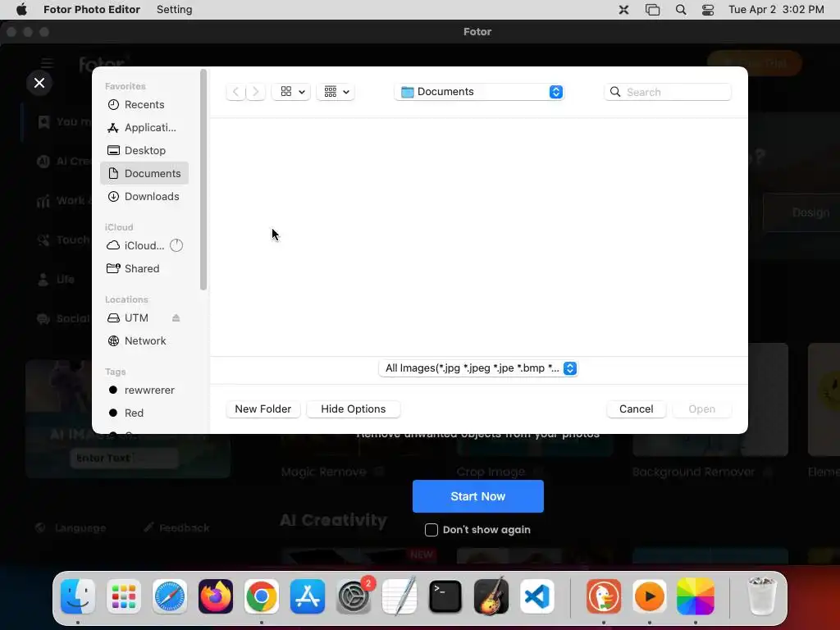Select Documents in the sidebar
Screen dimensions: 840x630
click(144, 174)
